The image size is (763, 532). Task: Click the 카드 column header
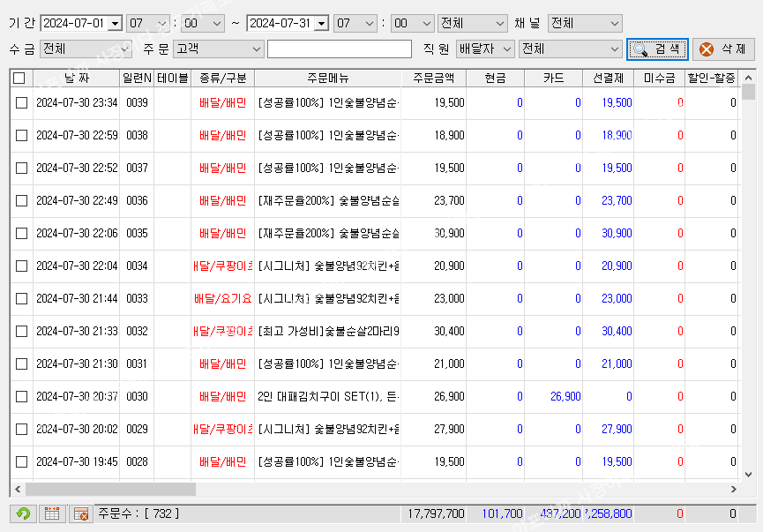click(x=556, y=79)
